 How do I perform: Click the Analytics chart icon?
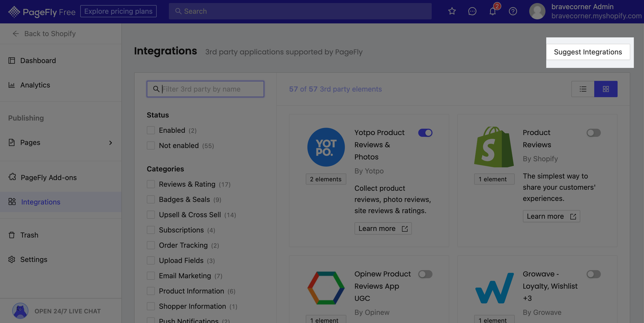point(12,85)
